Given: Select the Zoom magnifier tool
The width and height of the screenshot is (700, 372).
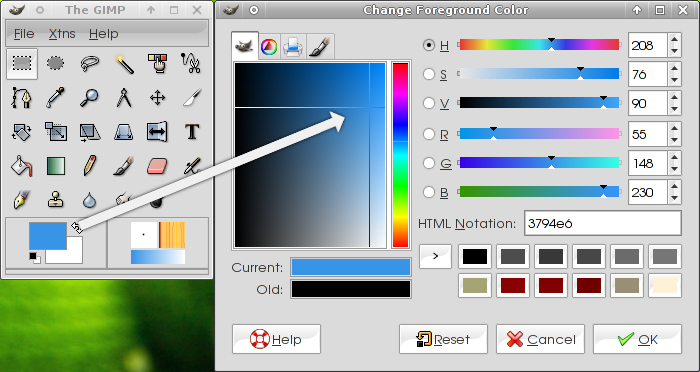Looking at the screenshot, I should coord(90,97).
